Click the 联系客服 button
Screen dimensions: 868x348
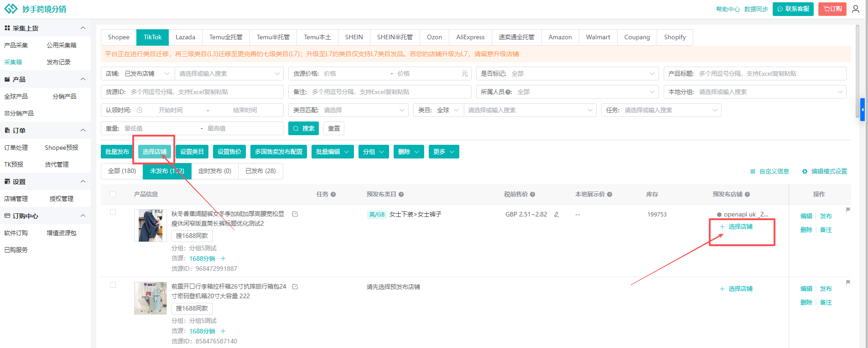pyautogui.click(x=793, y=9)
